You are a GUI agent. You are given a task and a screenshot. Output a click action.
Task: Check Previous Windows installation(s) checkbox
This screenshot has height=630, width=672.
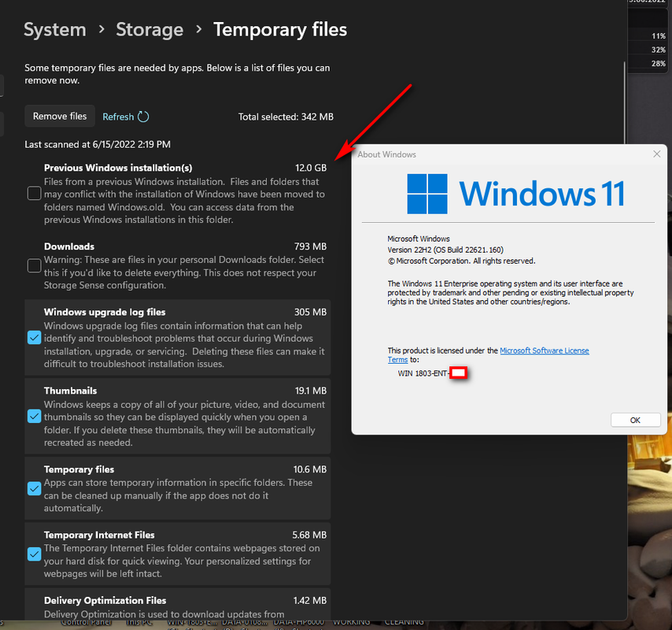[35, 194]
